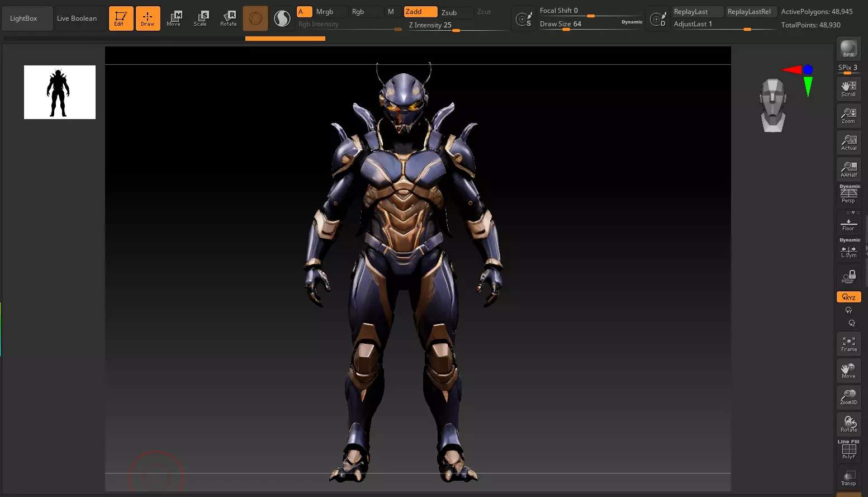The height and width of the screenshot is (497, 868).
Task: Toggle PolyF wireframe display
Action: coord(848,451)
